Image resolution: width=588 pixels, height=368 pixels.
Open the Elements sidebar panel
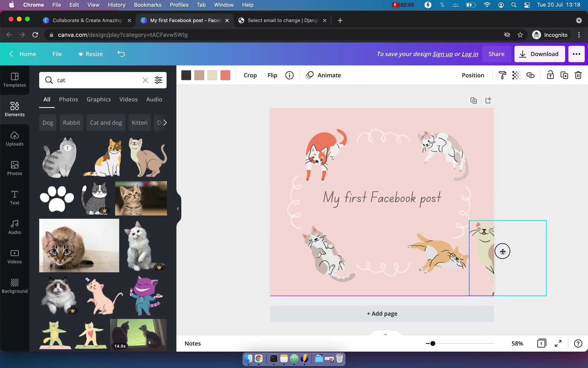tap(15, 109)
